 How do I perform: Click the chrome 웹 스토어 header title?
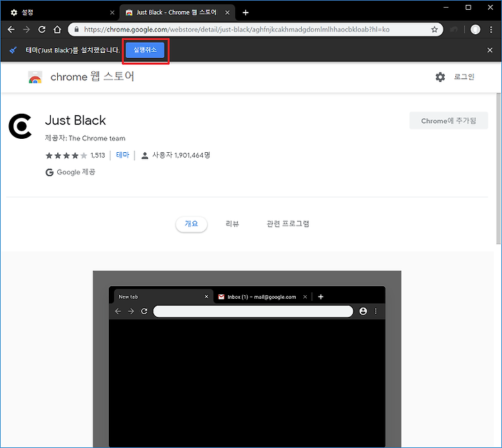(x=92, y=77)
